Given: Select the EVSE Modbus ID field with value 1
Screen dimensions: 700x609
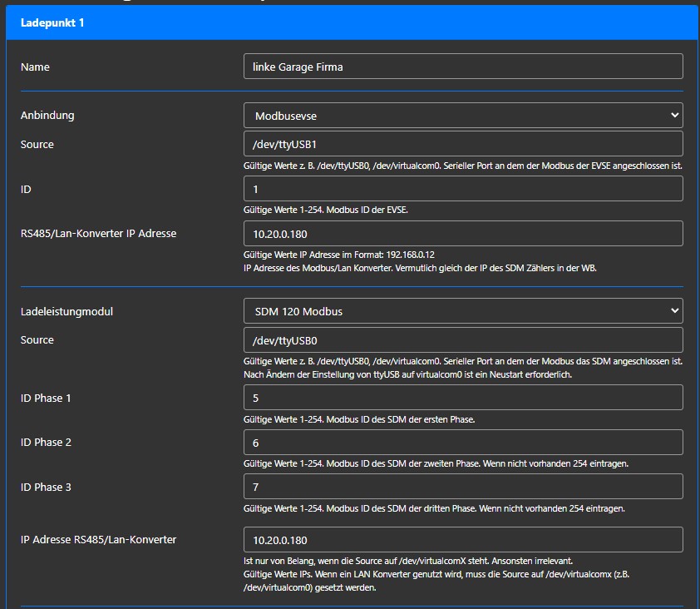Looking at the screenshot, I should 463,189.
